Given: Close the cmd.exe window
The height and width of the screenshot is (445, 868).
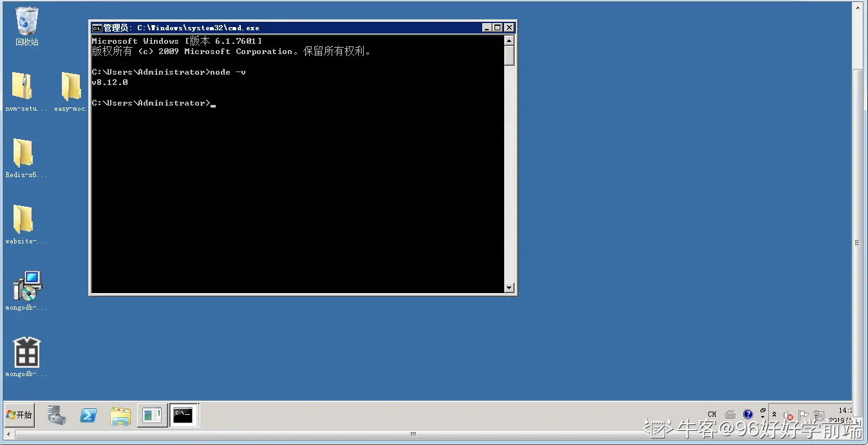Looking at the screenshot, I should pos(509,28).
